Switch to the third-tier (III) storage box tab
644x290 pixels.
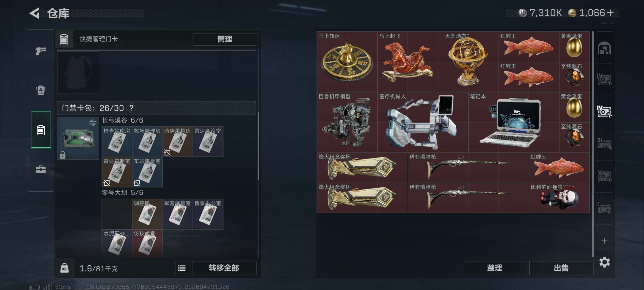604,144
